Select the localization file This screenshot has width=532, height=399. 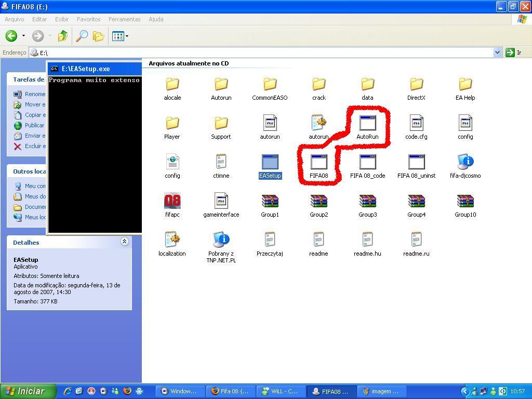pyautogui.click(x=172, y=244)
